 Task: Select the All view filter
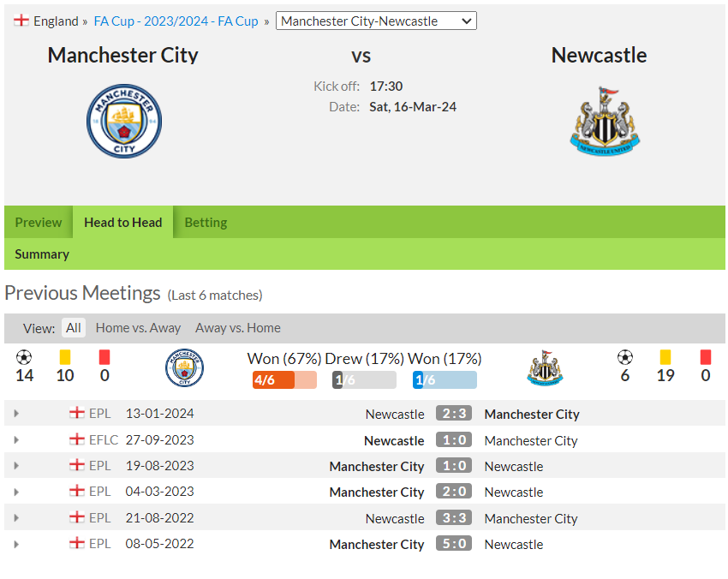(74, 328)
